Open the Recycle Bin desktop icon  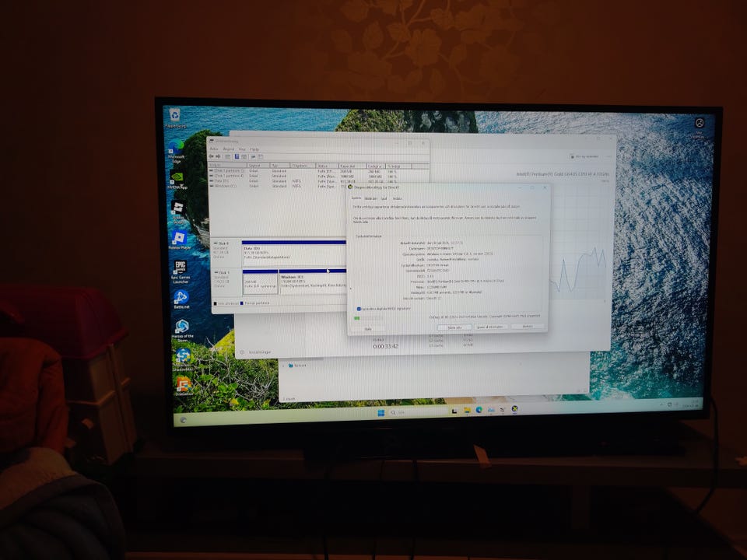(175, 117)
